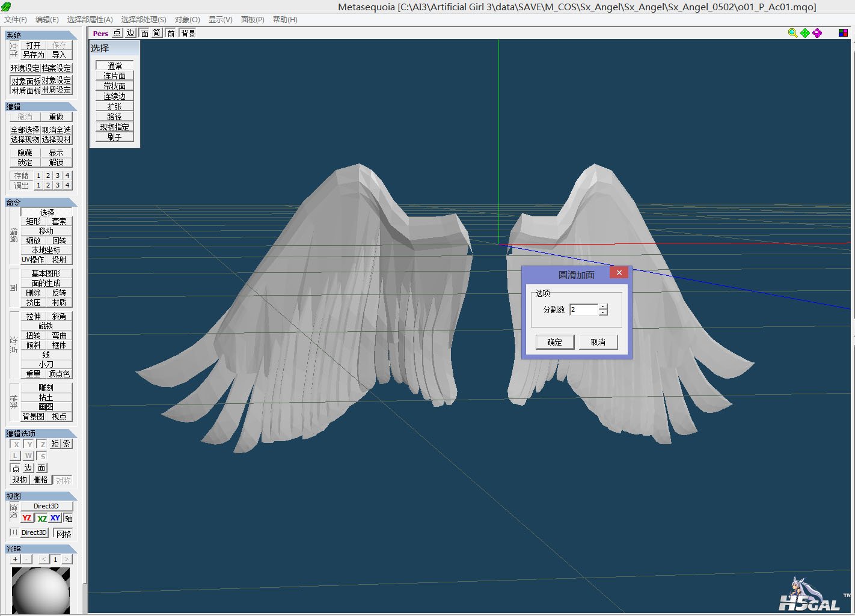This screenshot has width=855, height=616.
Task: Open the 对象(O) menu
Action: 187,20
